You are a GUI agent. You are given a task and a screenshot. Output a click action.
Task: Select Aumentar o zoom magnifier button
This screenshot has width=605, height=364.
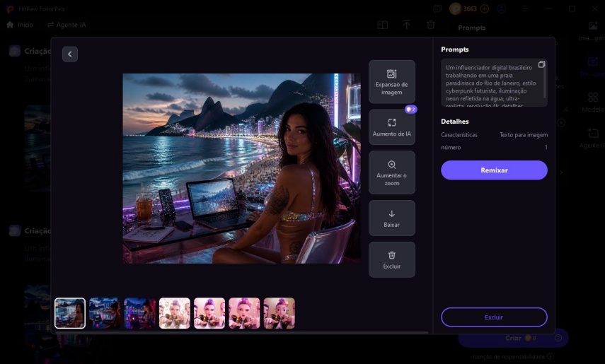(x=391, y=172)
